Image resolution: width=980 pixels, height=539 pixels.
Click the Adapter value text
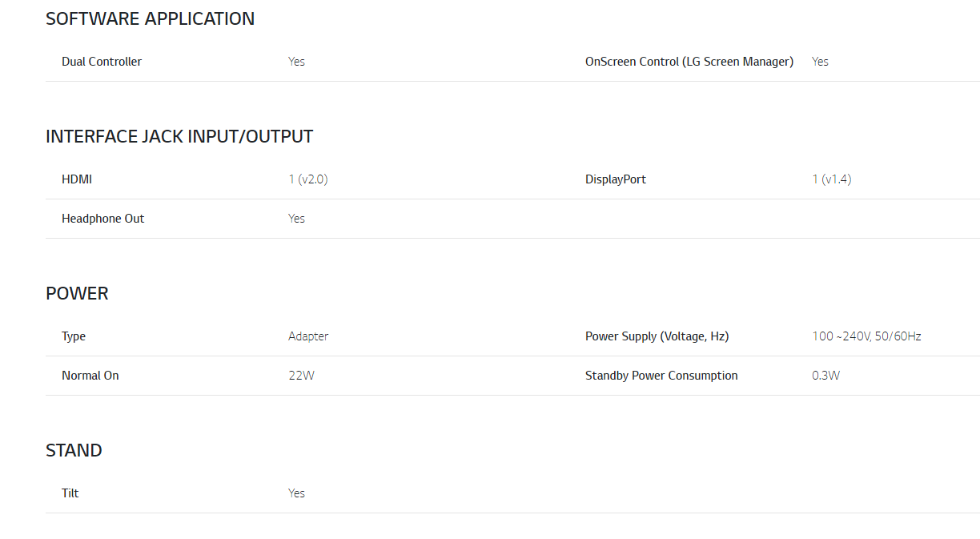point(308,336)
